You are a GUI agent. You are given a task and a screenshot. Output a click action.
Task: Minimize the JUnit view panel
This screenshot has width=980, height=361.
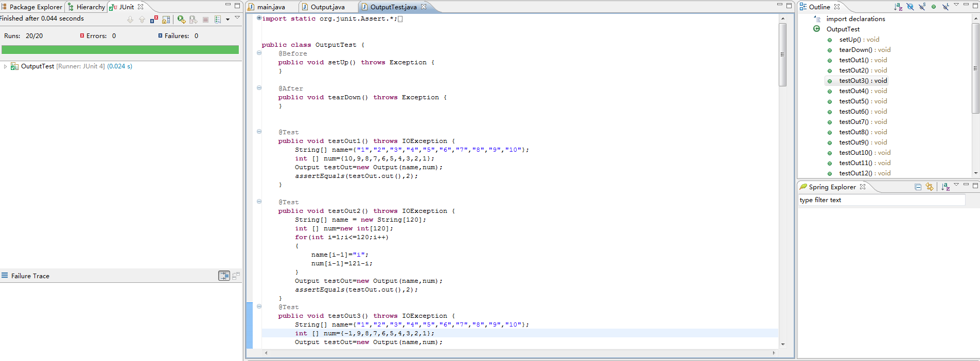coord(228,5)
